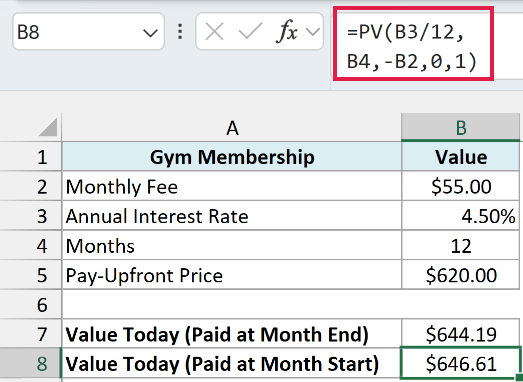Select the $55.00 cell

pos(461,186)
